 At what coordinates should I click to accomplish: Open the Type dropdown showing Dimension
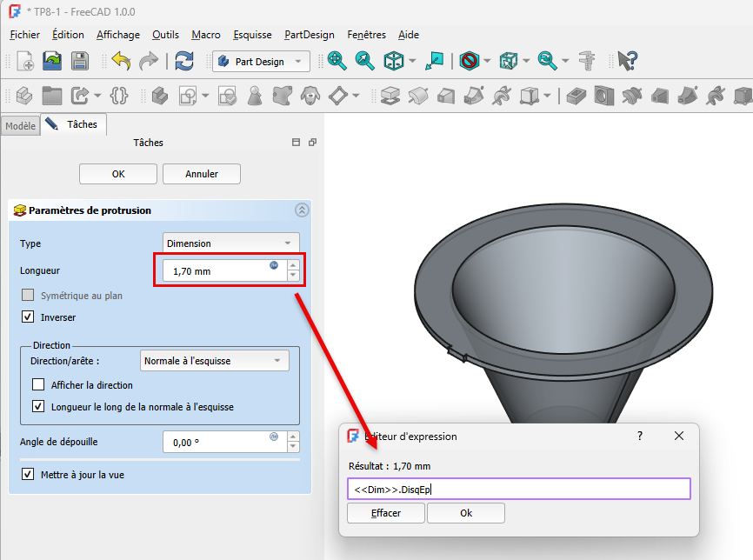pyautogui.click(x=230, y=243)
